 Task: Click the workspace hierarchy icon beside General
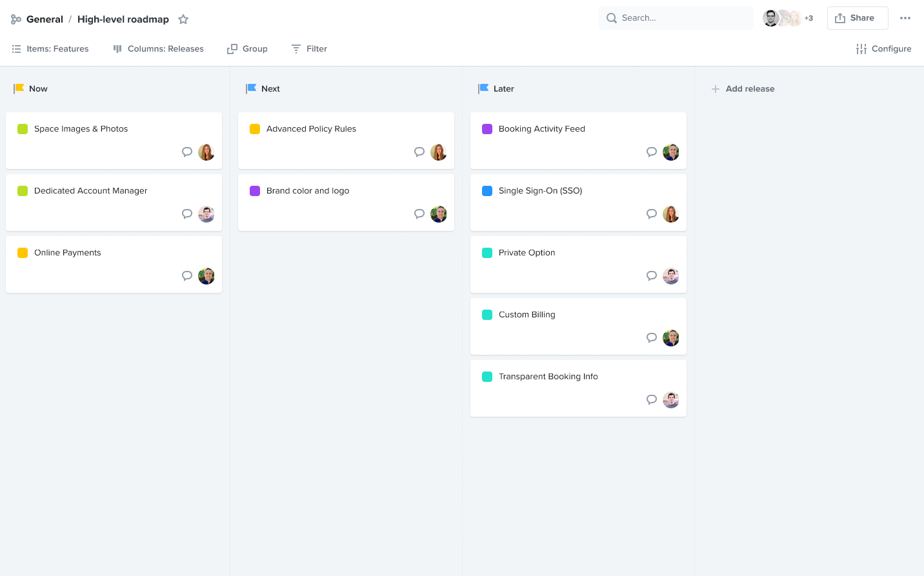[x=16, y=19]
